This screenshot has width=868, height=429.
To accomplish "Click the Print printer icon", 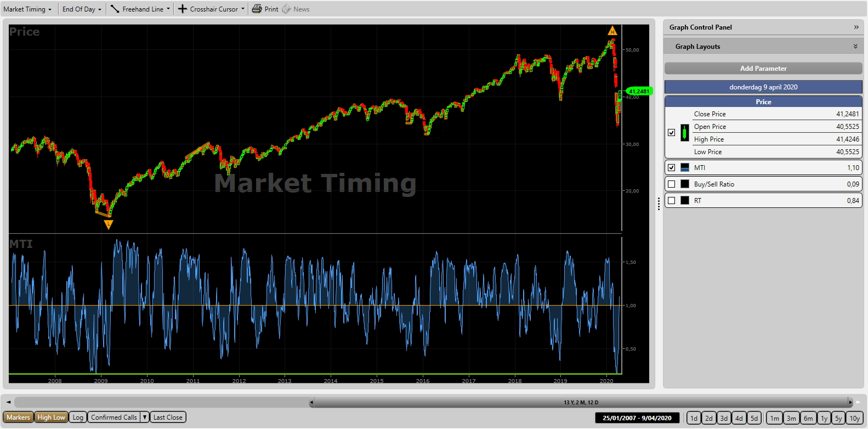I will click(257, 9).
